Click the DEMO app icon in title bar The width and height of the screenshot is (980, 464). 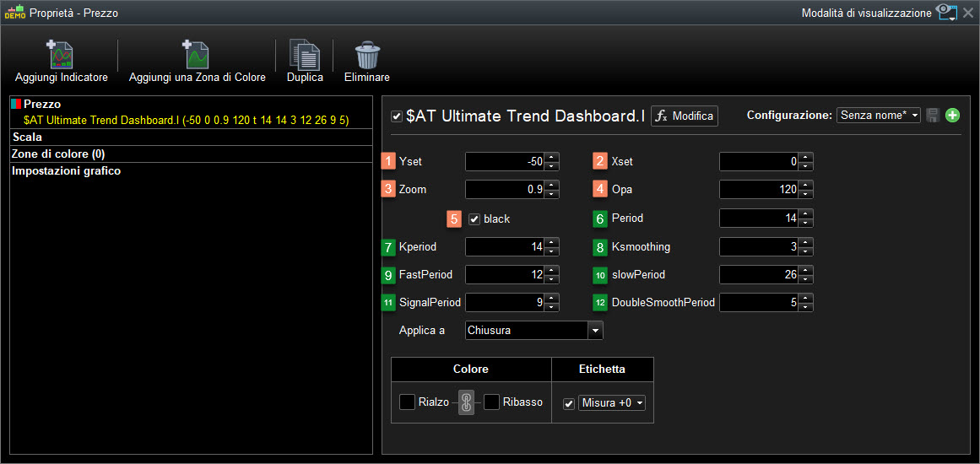(x=15, y=13)
